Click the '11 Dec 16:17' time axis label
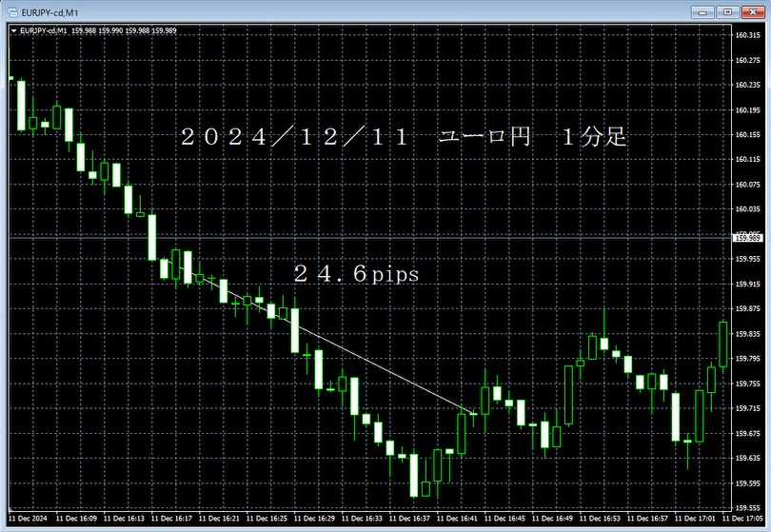Image resolution: width=771 pixels, height=532 pixels. (x=171, y=519)
